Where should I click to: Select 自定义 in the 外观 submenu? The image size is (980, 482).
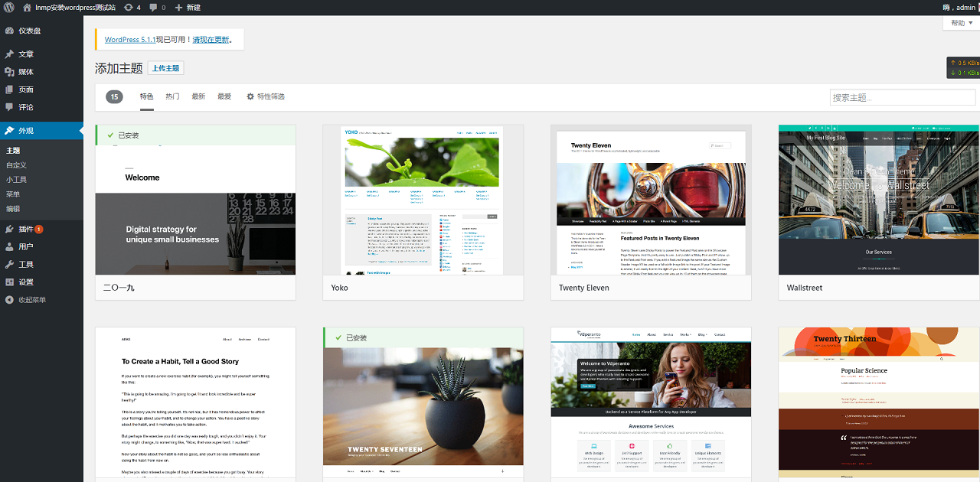(16, 165)
